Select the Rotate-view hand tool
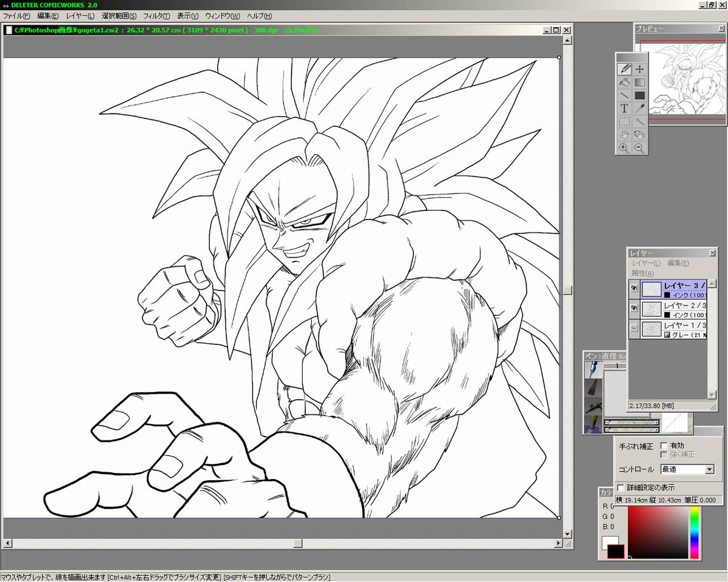Screen dimensions: 728x582 click(640, 135)
